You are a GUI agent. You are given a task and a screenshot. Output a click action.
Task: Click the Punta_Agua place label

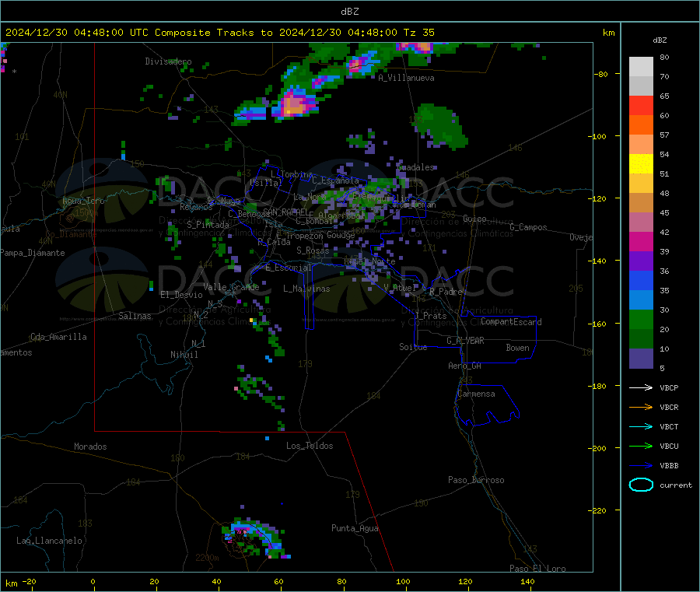355,528
